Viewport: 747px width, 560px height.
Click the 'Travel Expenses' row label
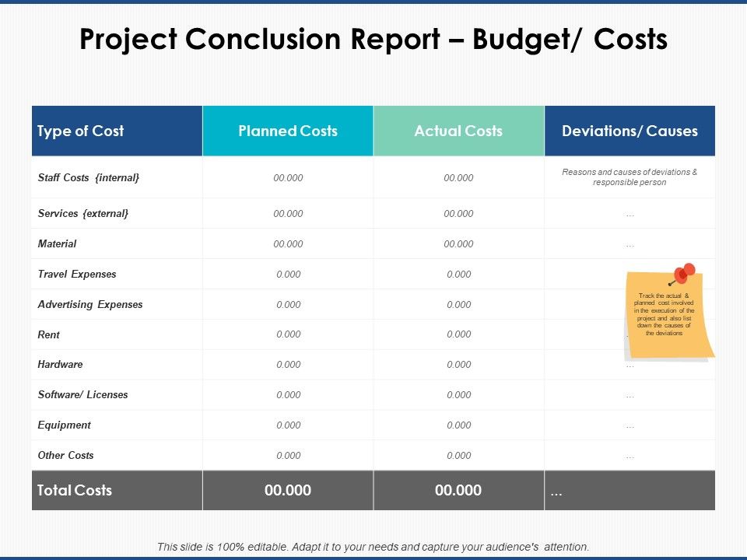(x=77, y=275)
